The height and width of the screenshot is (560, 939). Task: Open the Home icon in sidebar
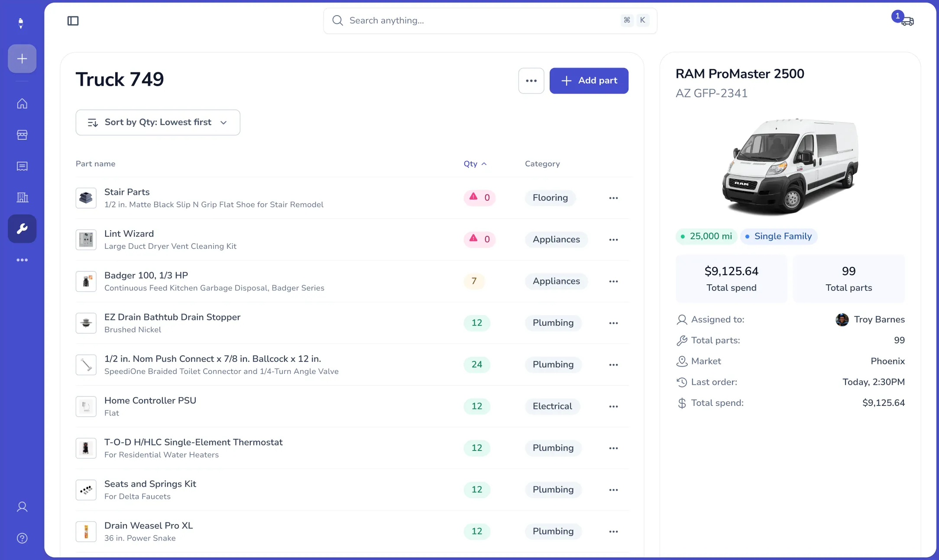(22, 103)
